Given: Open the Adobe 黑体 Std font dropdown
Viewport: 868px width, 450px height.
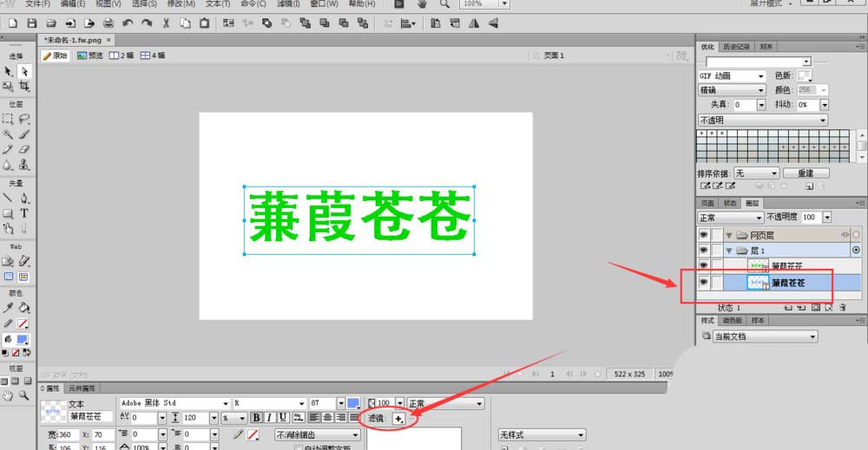Looking at the screenshot, I should 226,404.
